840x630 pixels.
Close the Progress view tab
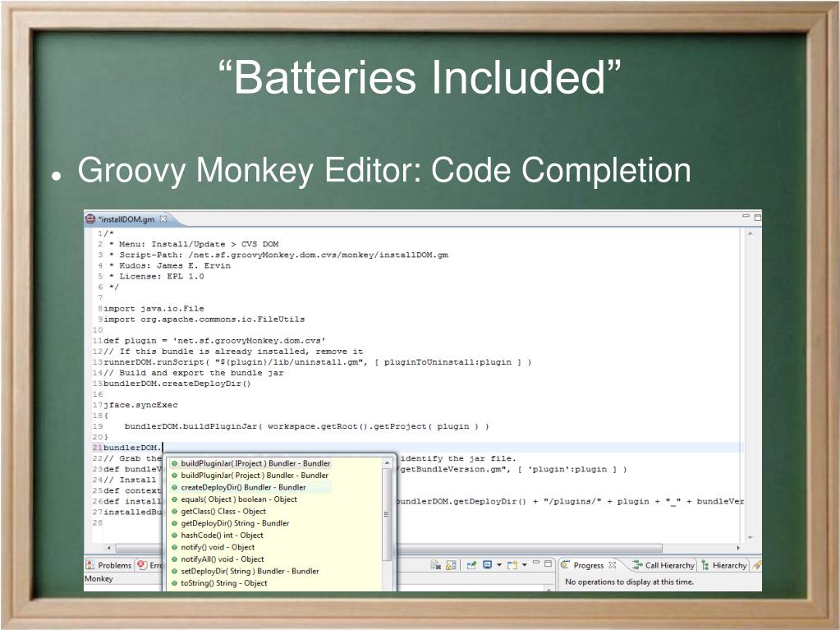(x=613, y=564)
